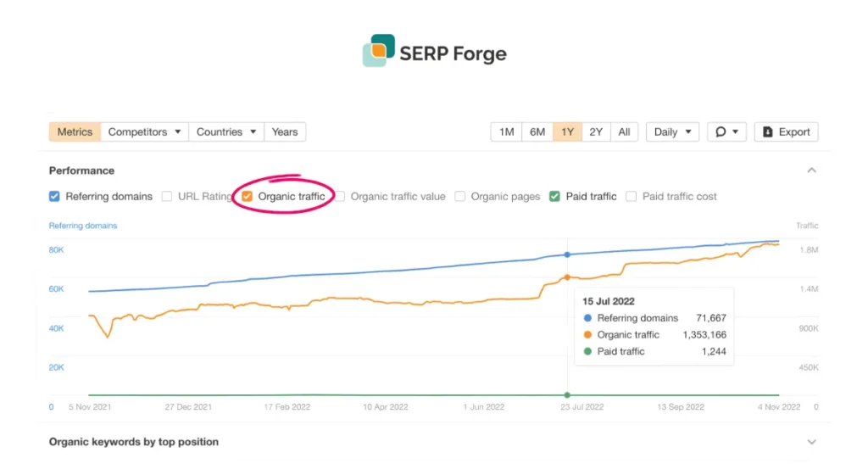Open the Competitors dropdown
The height and width of the screenshot is (475, 868).
tap(144, 131)
